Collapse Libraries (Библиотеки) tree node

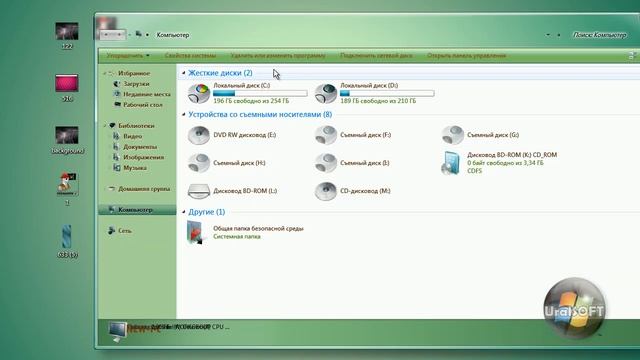(105, 126)
